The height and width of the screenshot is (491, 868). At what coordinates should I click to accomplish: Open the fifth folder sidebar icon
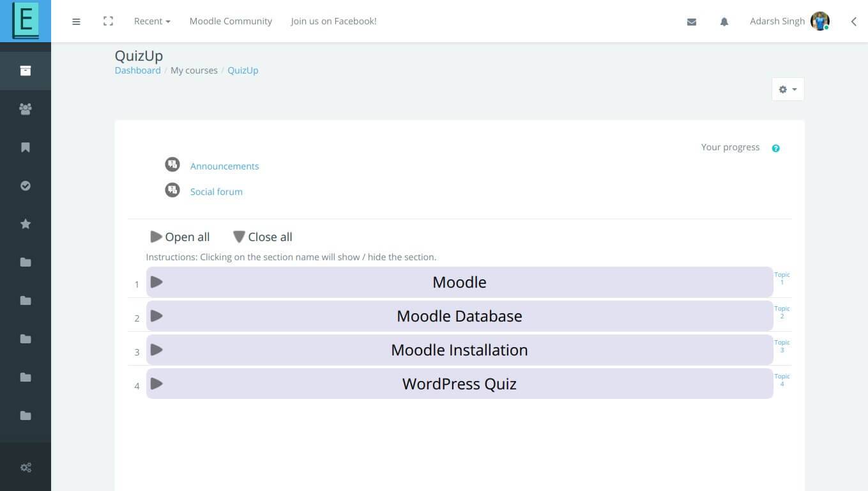[26, 416]
